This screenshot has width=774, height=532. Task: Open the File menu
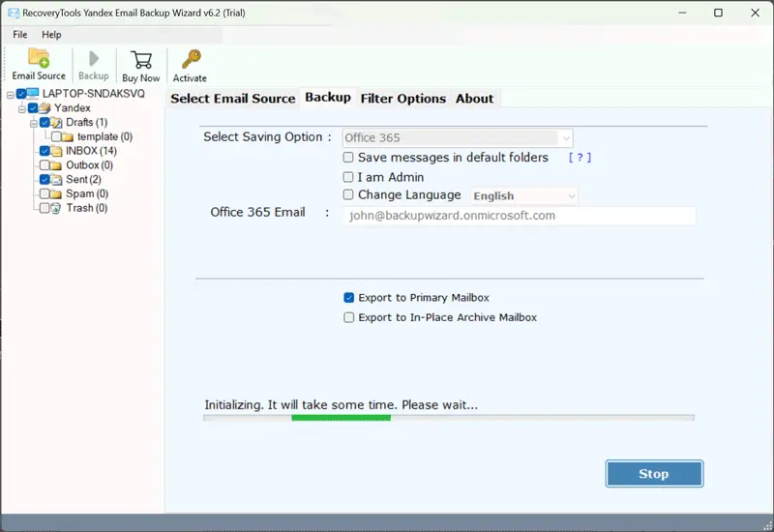pyautogui.click(x=20, y=35)
